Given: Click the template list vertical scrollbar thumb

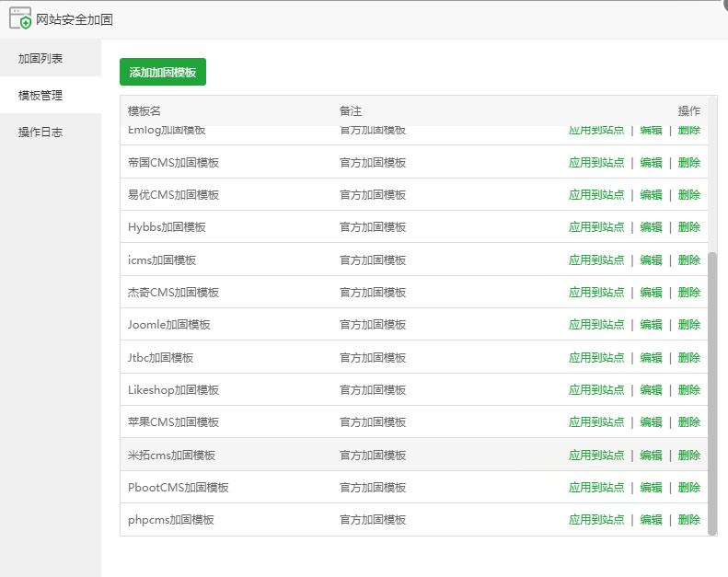Looking at the screenshot, I should click(712, 394).
